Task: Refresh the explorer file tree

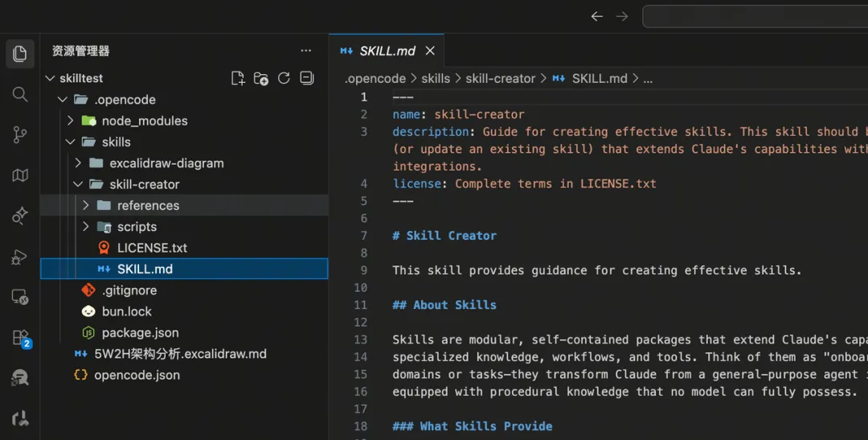Action: 284,78
